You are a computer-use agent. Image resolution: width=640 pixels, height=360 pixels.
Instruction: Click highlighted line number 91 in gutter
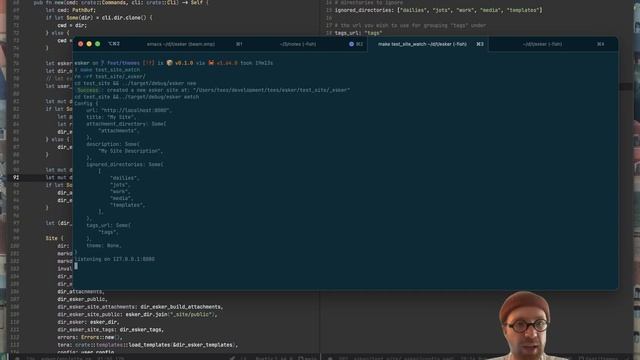click(16, 178)
